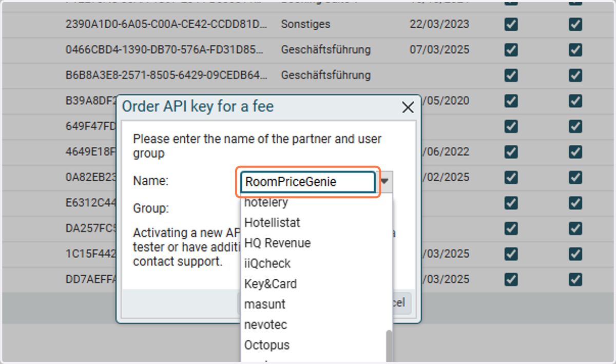This screenshot has width=616, height=364.
Task: Toggle second checkbox in row 0466CBD4
Action: pyautogui.click(x=575, y=50)
